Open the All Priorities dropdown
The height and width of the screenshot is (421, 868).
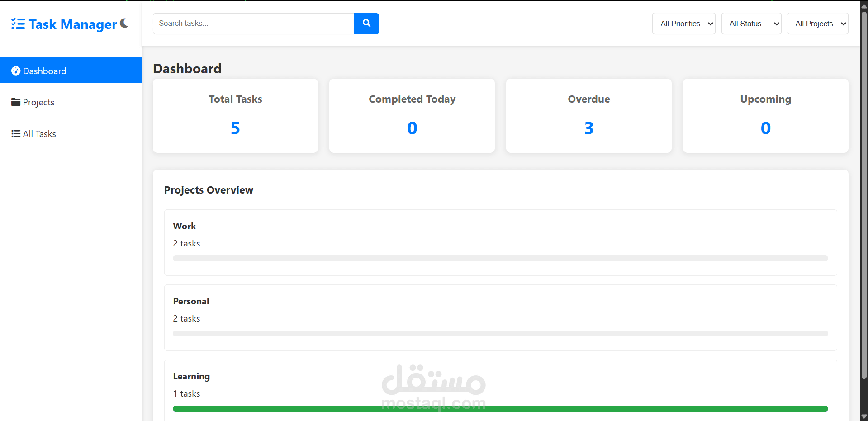pyautogui.click(x=683, y=24)
